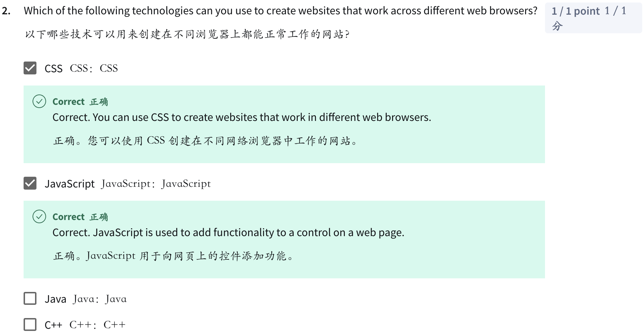Click the JavaScript functionality explanation sentence

(x=228, y=233)
